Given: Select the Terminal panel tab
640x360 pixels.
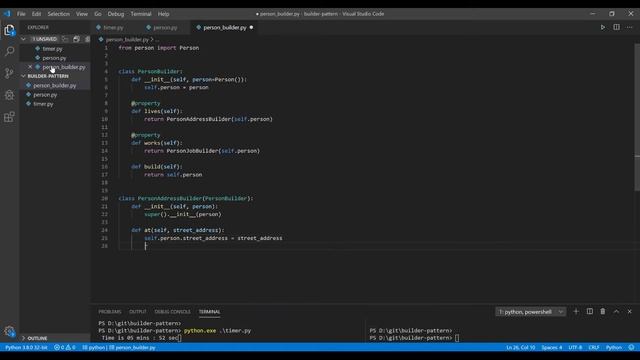Looking at the screenshot, I should pyautogui.click(x=209, y=311).
